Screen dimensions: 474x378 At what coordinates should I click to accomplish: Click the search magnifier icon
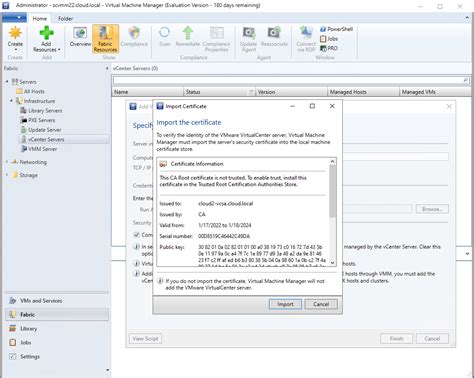pyautogui.click(x=465, y=80)
